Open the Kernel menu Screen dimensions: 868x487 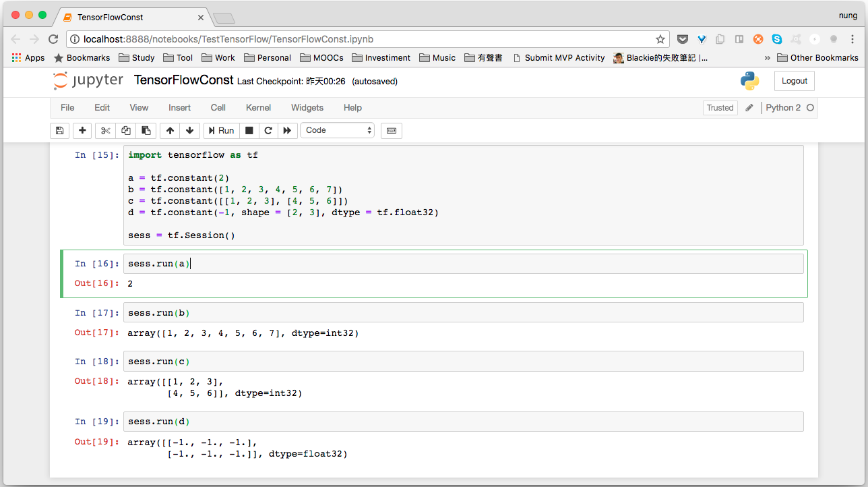click(x=258, y=108)
